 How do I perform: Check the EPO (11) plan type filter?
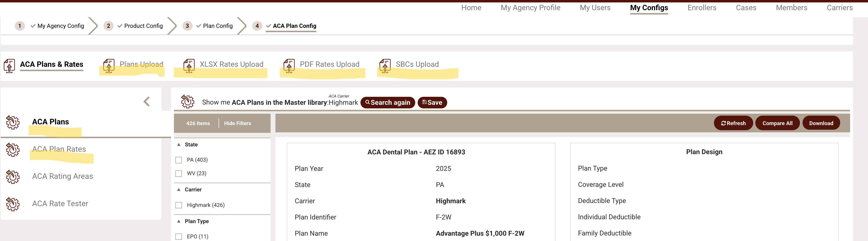[x=179, y=236]
